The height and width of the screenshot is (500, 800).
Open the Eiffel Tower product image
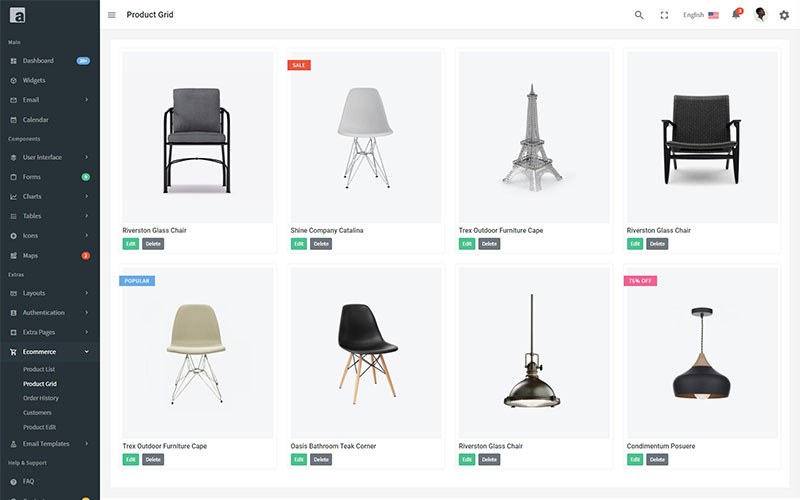pos(534,137)
